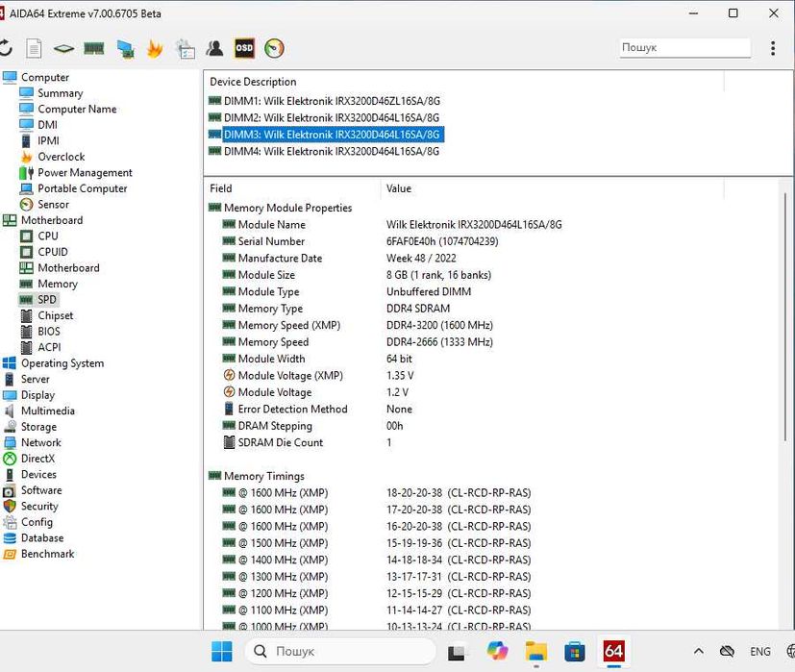
Task: Click the Device Description column header
Action: 253,82
